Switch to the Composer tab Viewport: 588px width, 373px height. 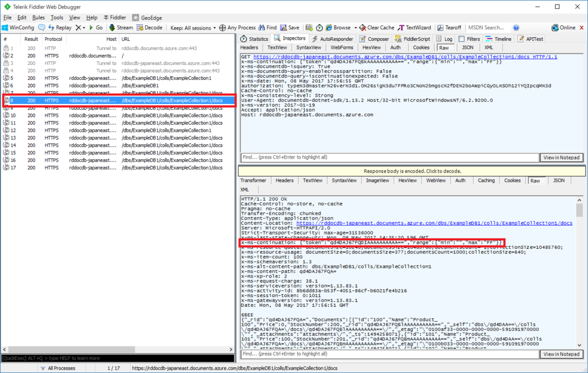(x=374, y=39)
